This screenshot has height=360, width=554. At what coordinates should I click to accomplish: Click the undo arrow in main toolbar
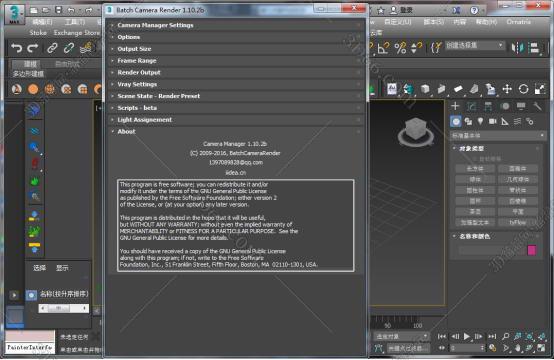16,48
